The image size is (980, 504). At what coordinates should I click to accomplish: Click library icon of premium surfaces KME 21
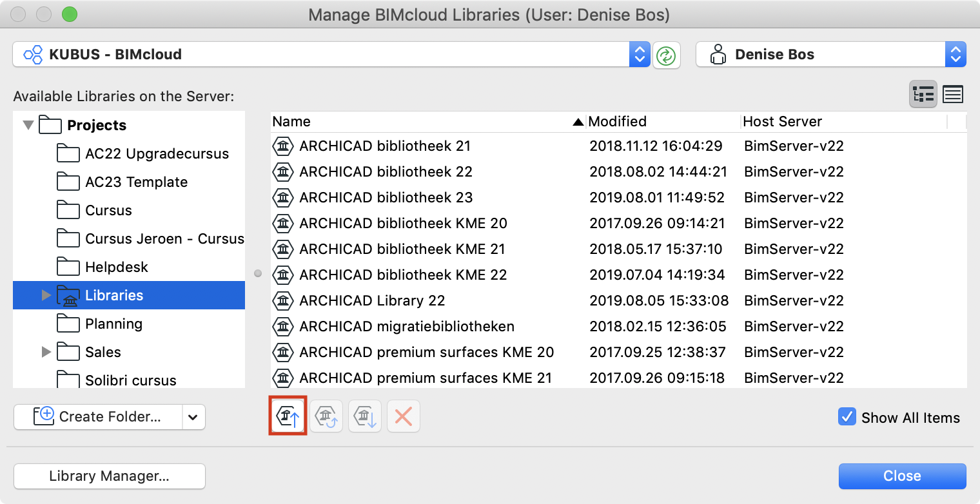pos(282,378)
